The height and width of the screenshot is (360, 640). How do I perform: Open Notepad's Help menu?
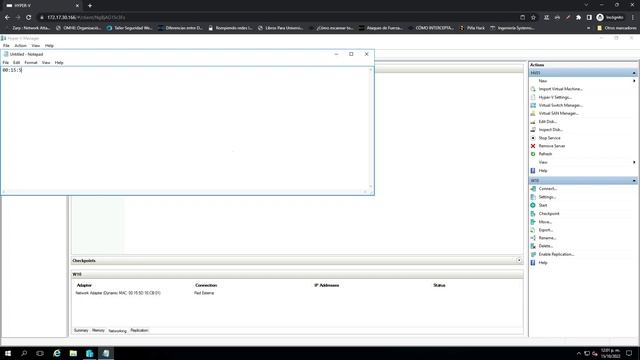click(x=59, y=62)
